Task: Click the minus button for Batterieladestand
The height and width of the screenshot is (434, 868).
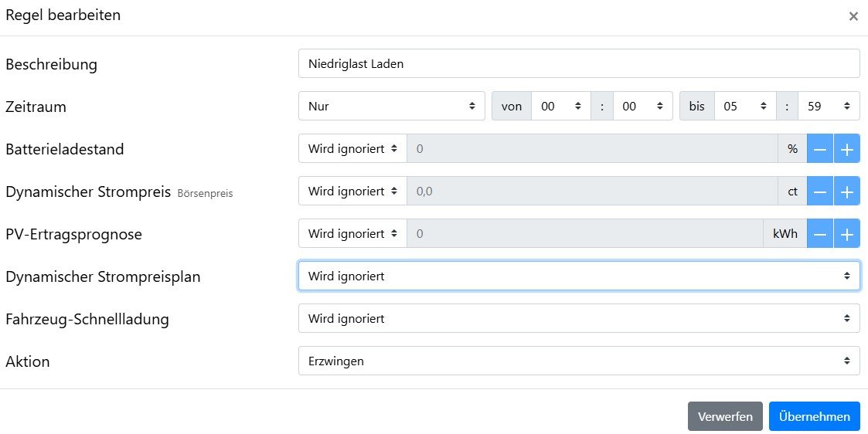Action: point(820,149)
